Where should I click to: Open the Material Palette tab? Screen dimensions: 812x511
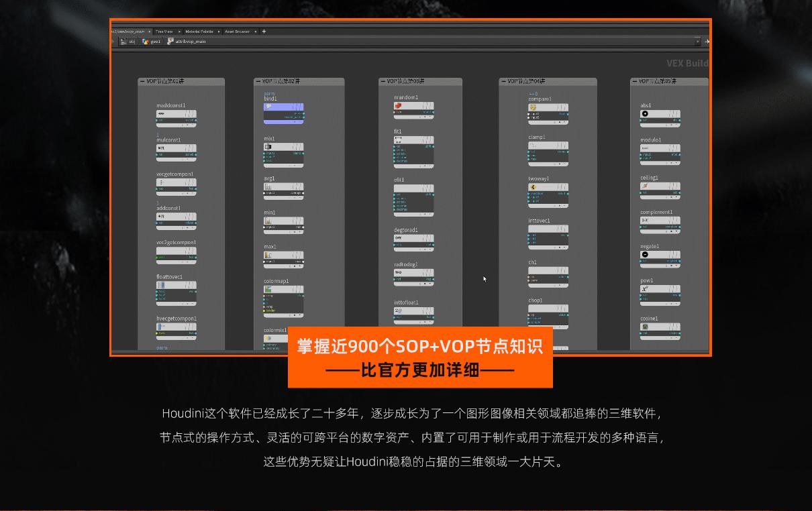[x=199, y=32]
